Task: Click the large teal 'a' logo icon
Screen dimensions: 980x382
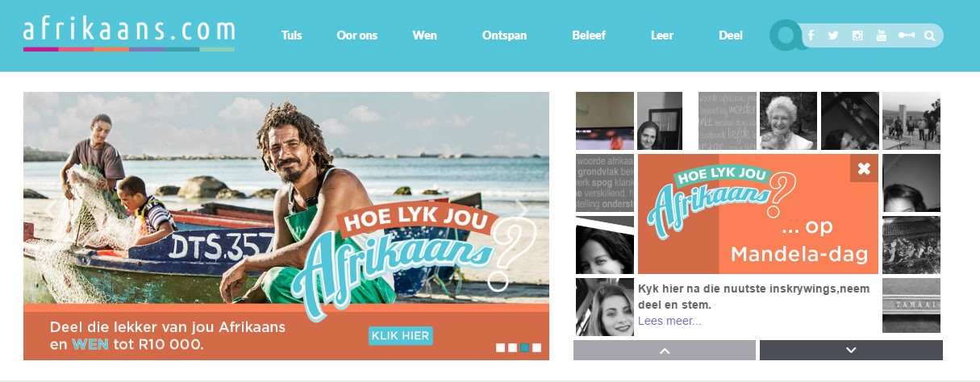Action: (x=786, y=35)
